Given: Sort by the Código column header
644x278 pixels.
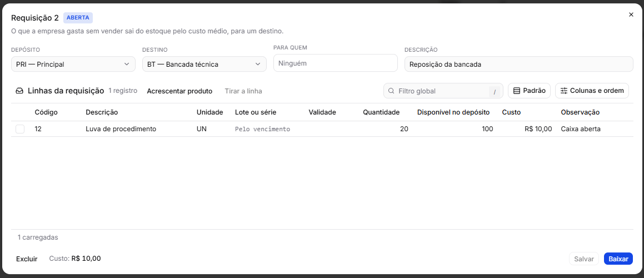Looking at the screenshot, I should 46,112.
